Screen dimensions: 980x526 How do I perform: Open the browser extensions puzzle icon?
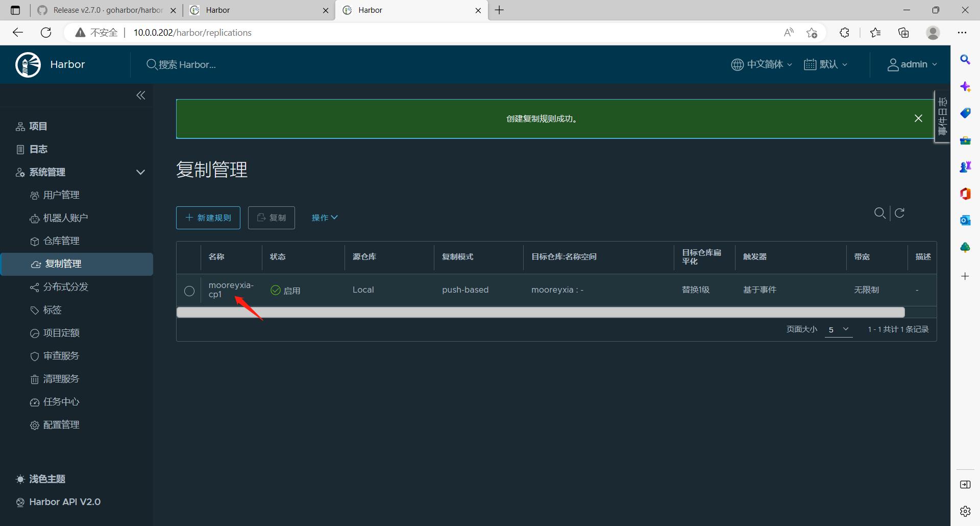[844, 33]
